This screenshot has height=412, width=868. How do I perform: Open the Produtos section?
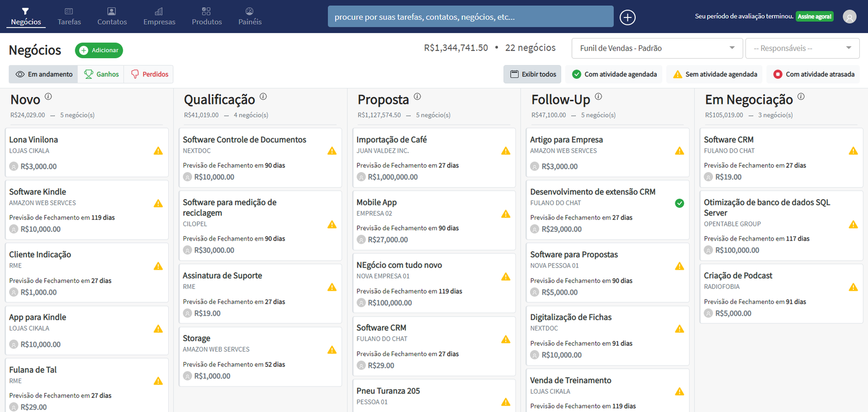[207, 17]
